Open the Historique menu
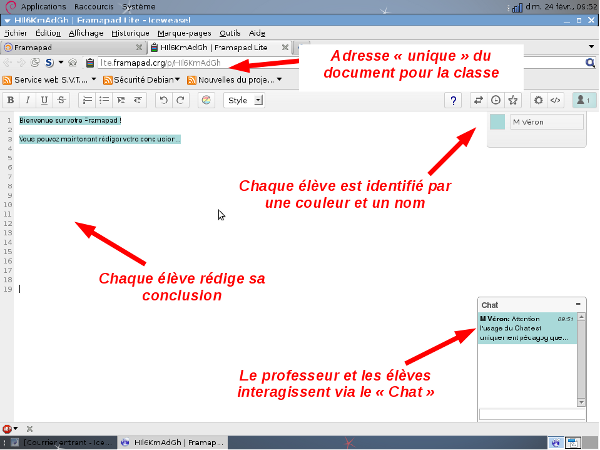The image size is (600, 450). tap(129, 33)
